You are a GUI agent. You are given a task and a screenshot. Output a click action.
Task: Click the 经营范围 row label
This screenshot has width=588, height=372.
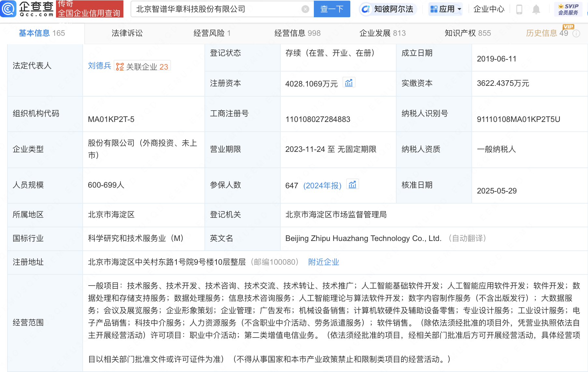coord(28,323)
